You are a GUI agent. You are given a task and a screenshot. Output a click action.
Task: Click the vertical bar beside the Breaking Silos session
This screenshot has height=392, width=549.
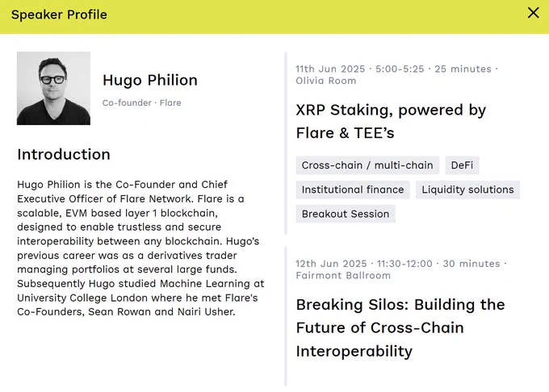coord(286,316)
